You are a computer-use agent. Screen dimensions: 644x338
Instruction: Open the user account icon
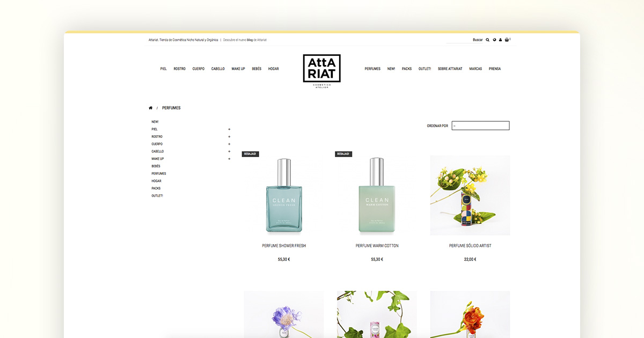tap(500, 40)
